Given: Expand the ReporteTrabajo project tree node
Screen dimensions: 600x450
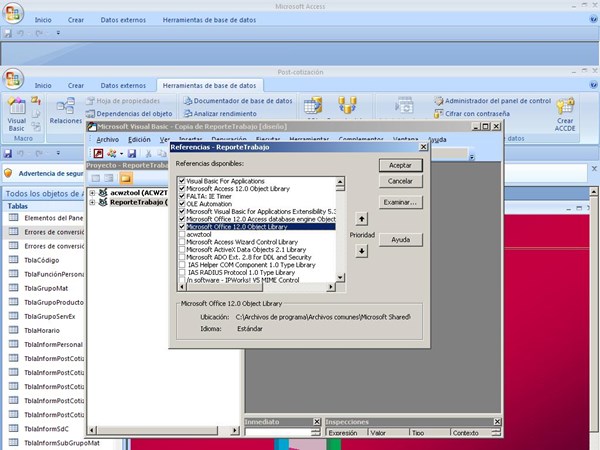Looking at the screenshot, I should click(93, 202).
